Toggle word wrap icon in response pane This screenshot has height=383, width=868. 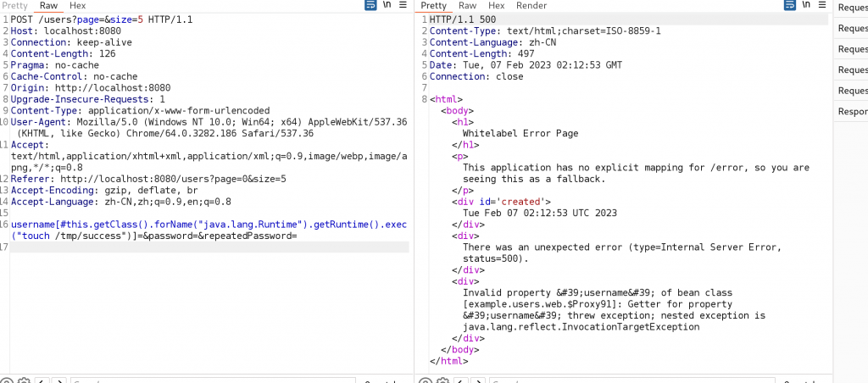coord(790,5)
